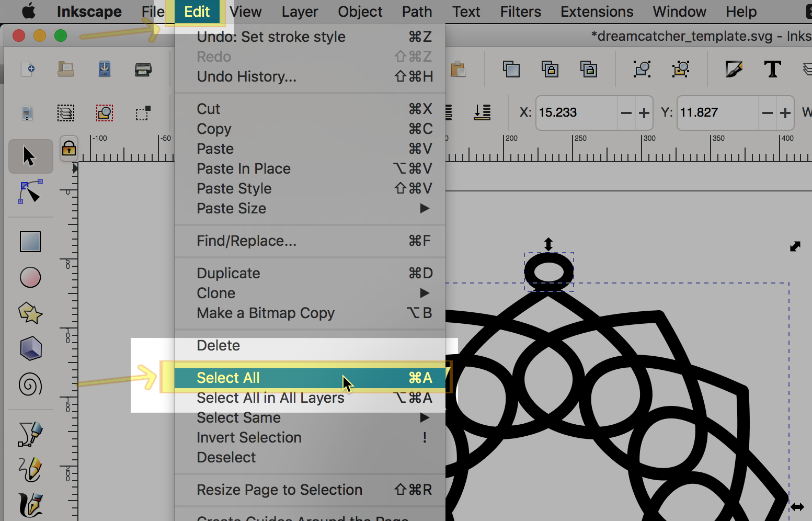Select the arrow Selector tool
This screenshot has height=521, width=812.
point(29,156)
